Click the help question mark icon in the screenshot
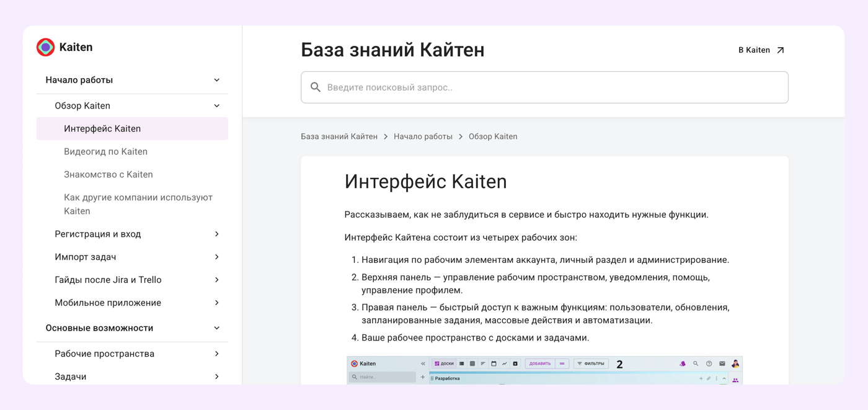 709,364
